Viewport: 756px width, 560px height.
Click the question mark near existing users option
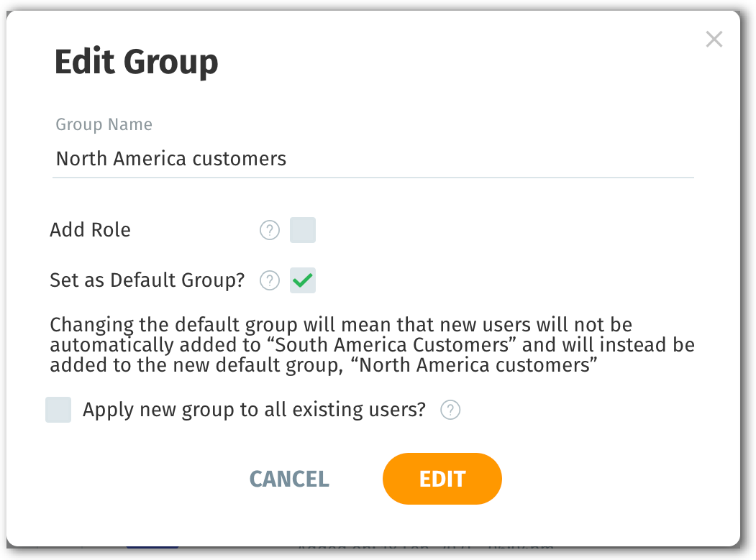pos(450,410)
